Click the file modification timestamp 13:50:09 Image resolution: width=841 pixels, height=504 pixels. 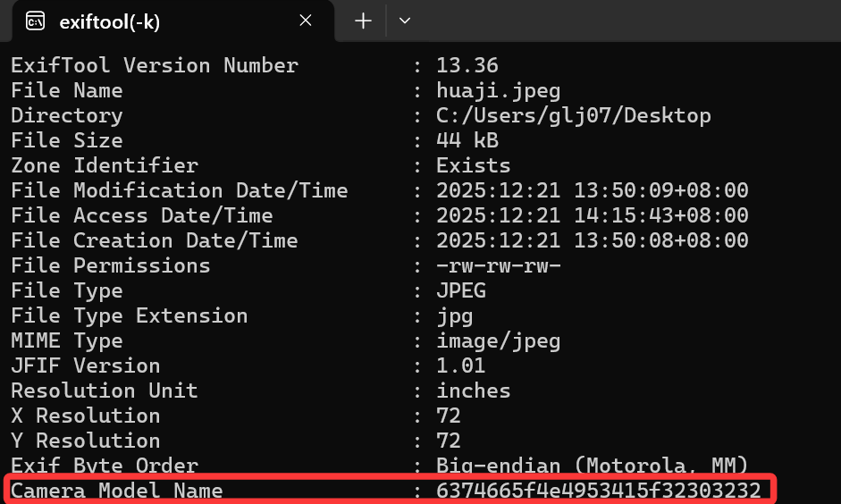pyautogui.click(x=623, y=191)
